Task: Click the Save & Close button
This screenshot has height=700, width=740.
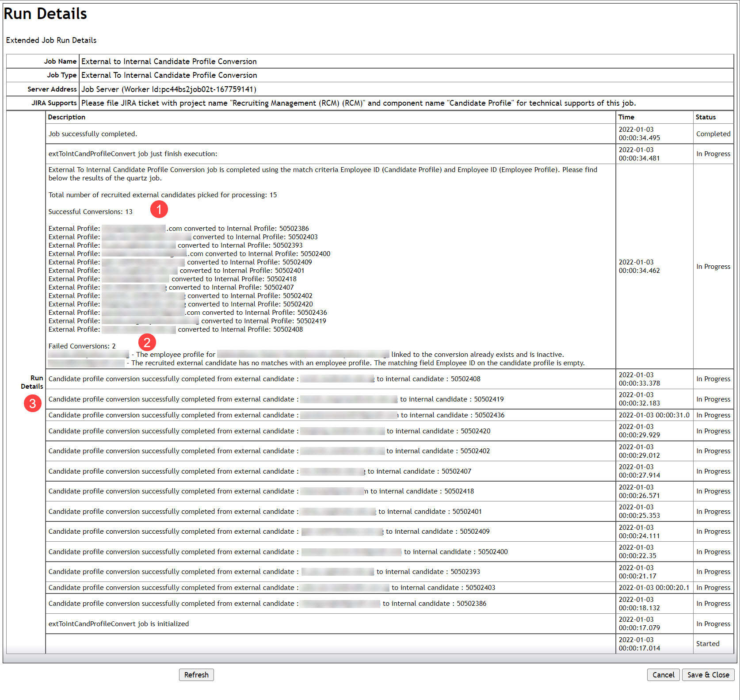Action: pyautogui.click(x=708, y=675)
